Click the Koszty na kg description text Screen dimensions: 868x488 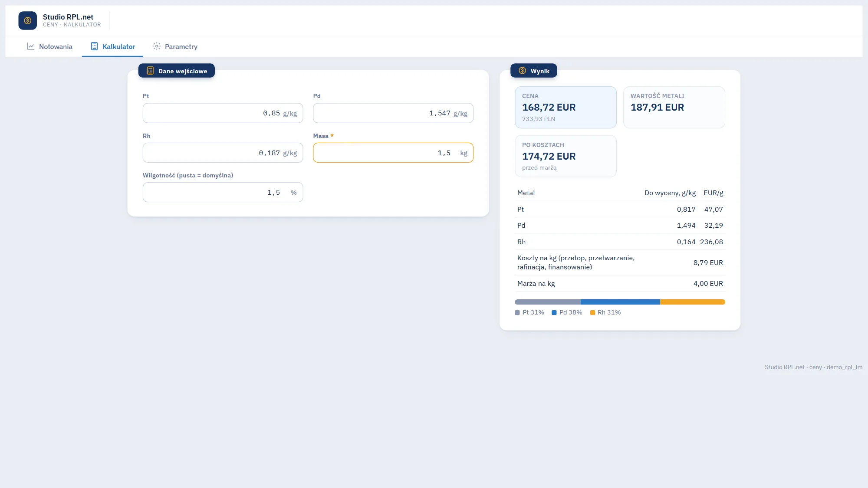pos(576,262)
